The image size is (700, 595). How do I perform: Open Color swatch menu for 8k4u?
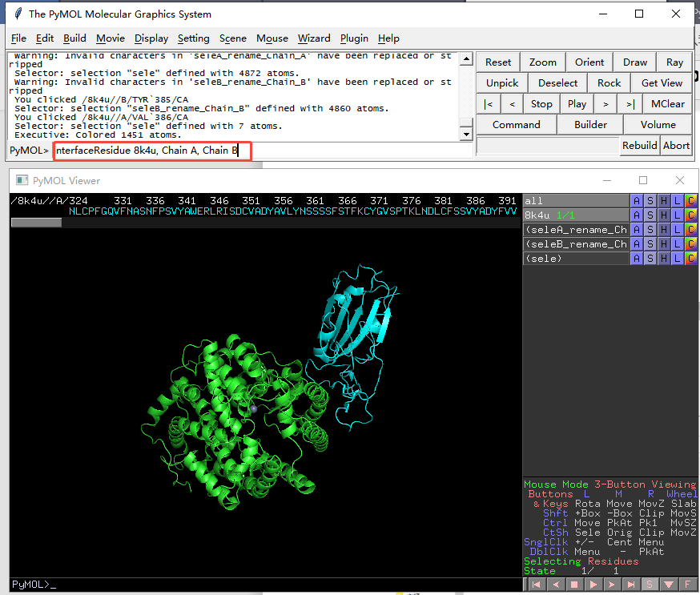[x=690, y=215]
